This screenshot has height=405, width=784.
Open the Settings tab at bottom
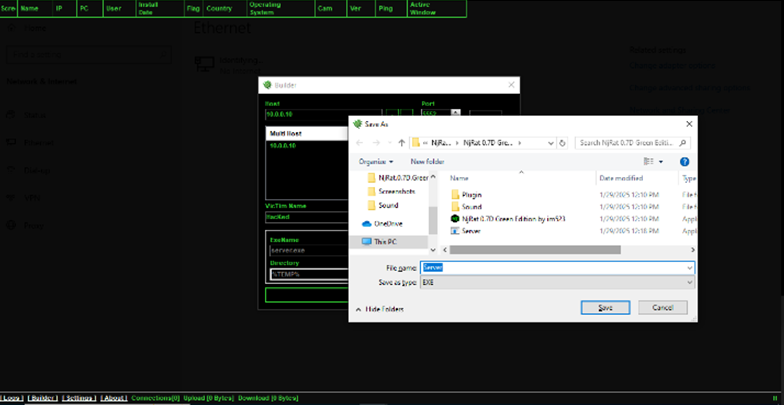(80, 398)
